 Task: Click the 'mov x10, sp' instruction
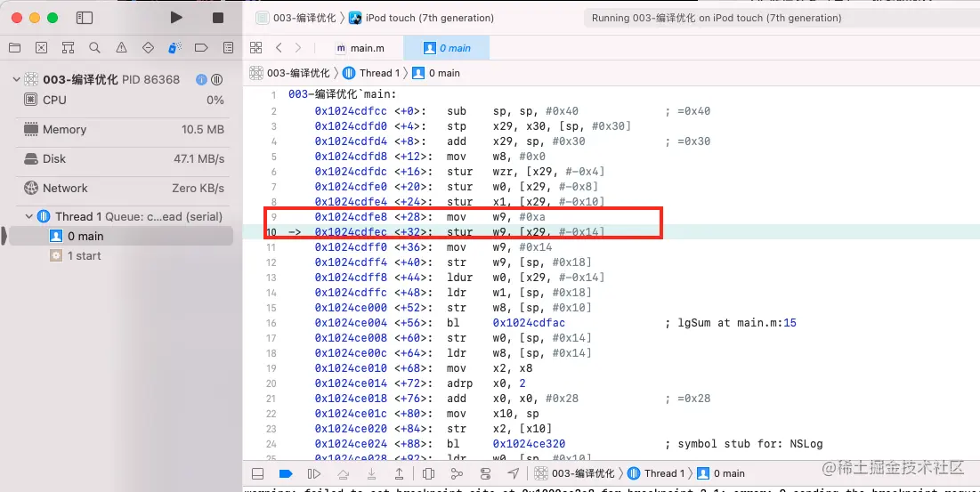493,414
